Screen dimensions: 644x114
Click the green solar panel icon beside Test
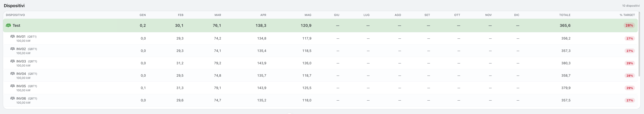click(x=8, y=25)
